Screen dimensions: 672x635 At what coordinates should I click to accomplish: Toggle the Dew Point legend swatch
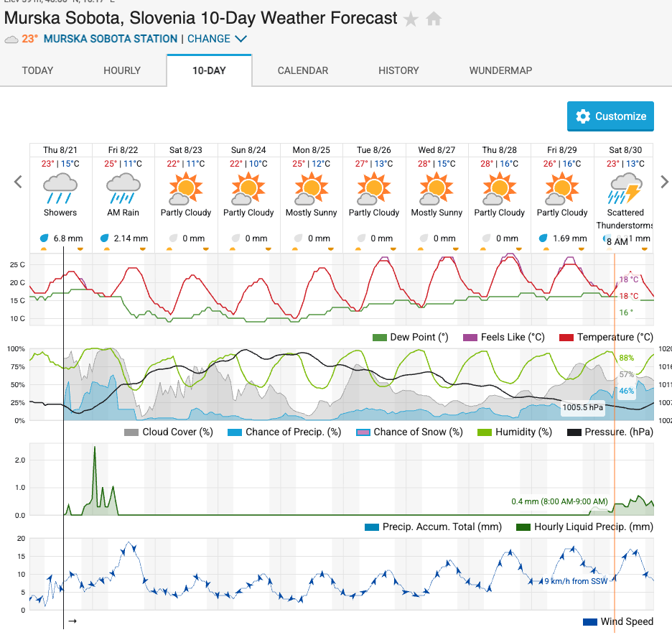tap(380, 338)
